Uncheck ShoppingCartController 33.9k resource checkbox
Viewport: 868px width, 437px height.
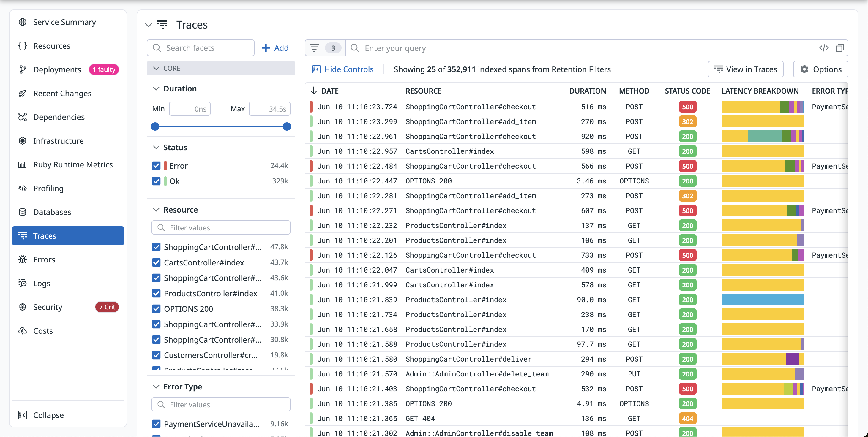(x=156, y=324)
